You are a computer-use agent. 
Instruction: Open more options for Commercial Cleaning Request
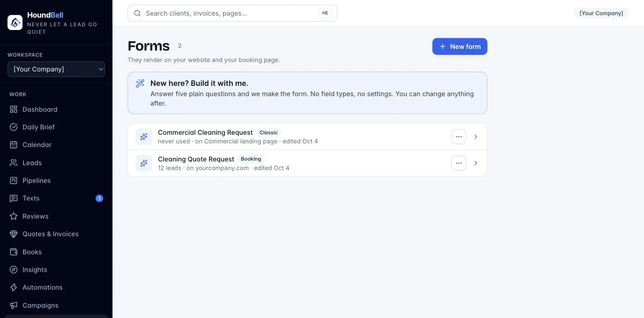click(x=459, y=137)
